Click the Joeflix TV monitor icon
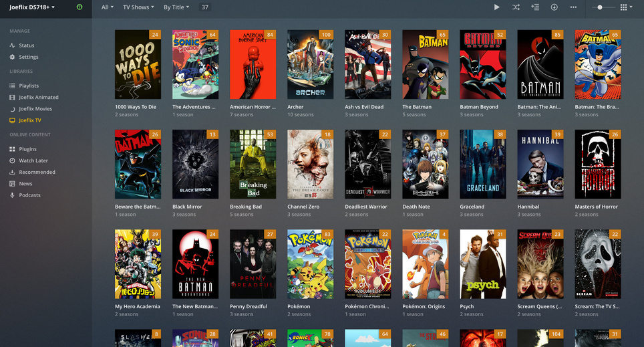The height and width of the screenshot is (347, 644). pos(12,120)
